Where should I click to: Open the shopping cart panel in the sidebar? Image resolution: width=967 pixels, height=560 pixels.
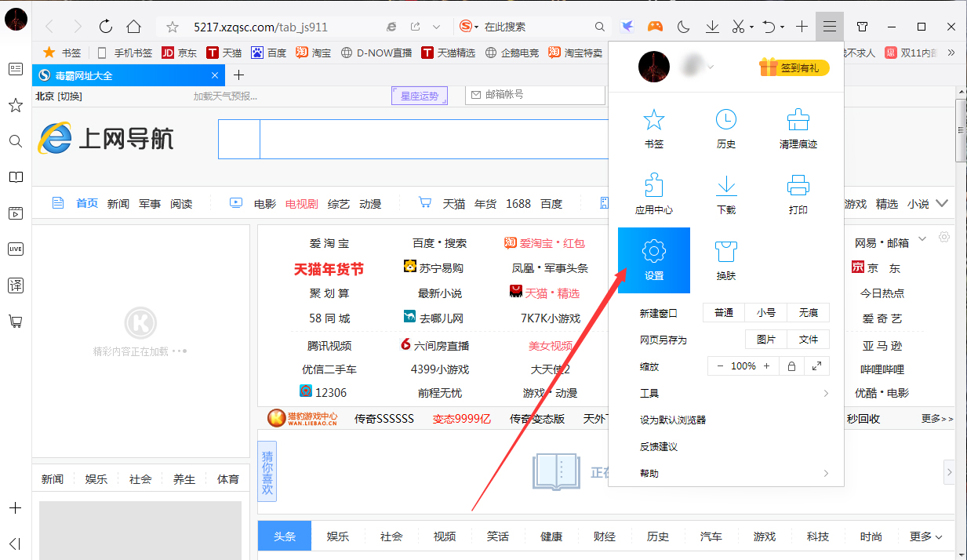pos(15,322)
